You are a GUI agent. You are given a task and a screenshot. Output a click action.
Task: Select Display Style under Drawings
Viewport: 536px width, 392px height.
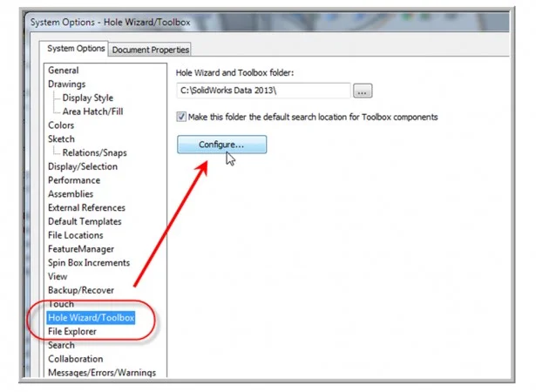click(87, 98)
